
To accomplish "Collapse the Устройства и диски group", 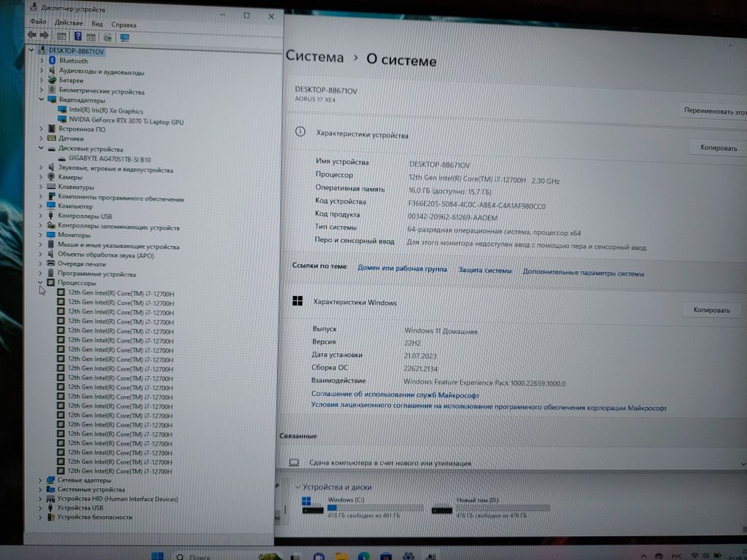I will coord(298,486).
